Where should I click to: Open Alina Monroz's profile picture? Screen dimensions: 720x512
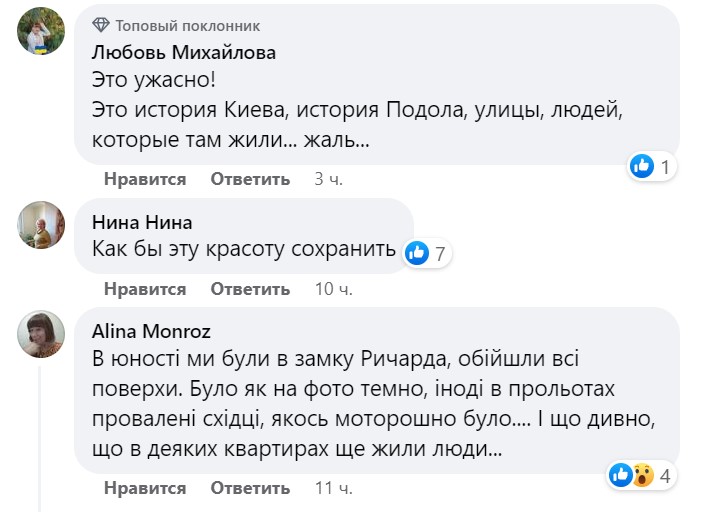click(x=42, y=334)
